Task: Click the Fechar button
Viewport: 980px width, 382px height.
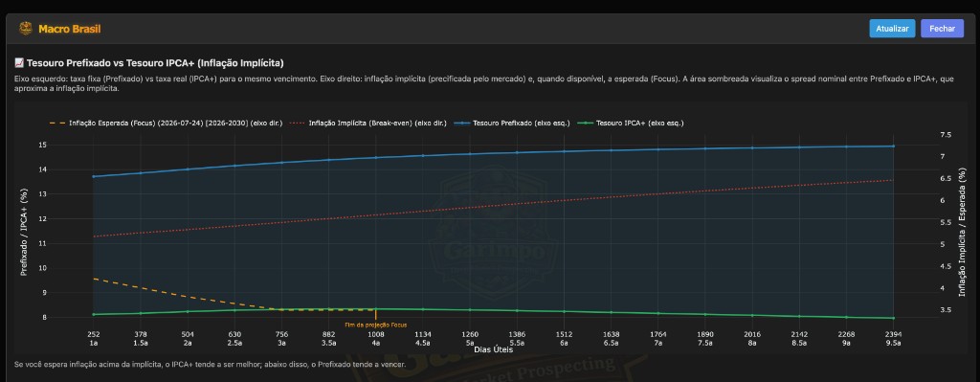Action: pos(942,29)
